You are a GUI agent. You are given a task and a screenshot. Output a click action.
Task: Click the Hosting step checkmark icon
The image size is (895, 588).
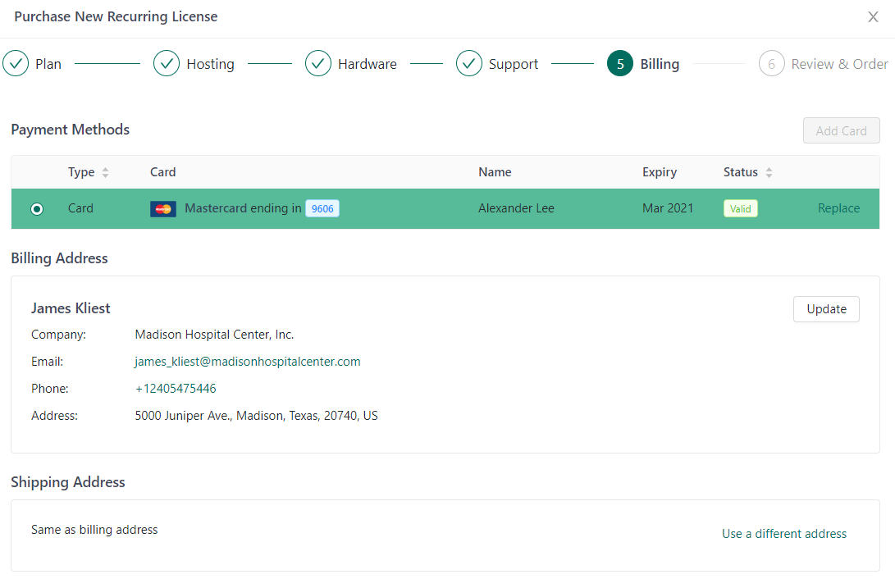pos(167,64)
